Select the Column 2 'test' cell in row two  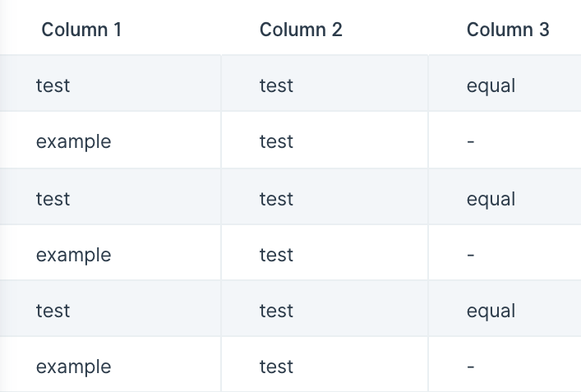[325, 140]
